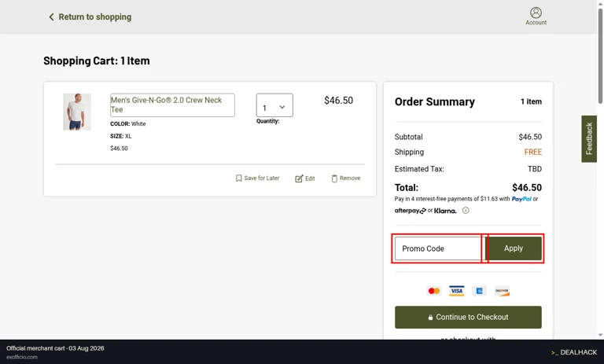The width and height of the screenshot is (604, 364).
Task: Click the SIZE: XL text
Action: point(120,136)
